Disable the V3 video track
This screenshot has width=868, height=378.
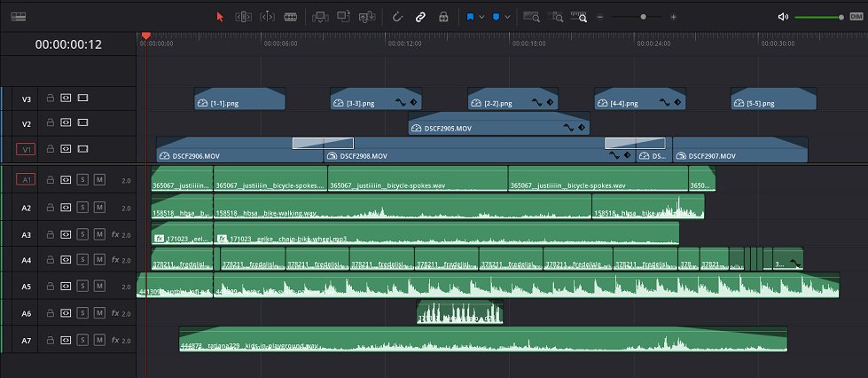pyautogui.click(x=82, y=98)
